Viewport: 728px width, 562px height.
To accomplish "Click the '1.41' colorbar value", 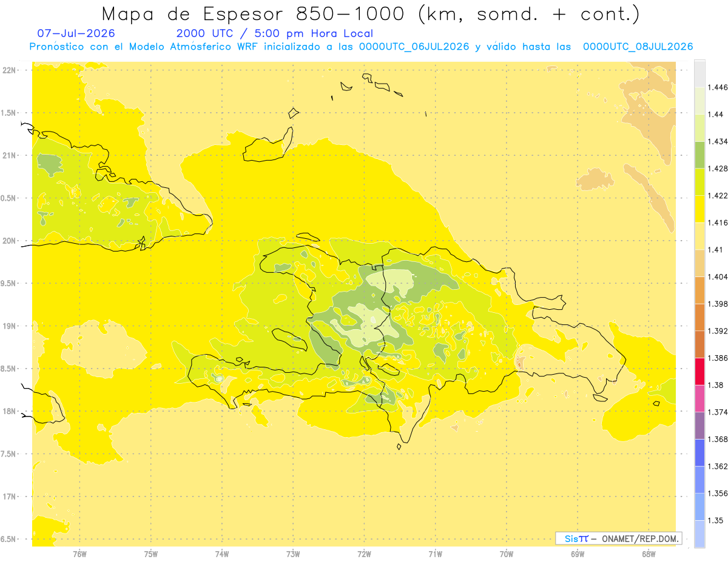I will tap(715, 250).
